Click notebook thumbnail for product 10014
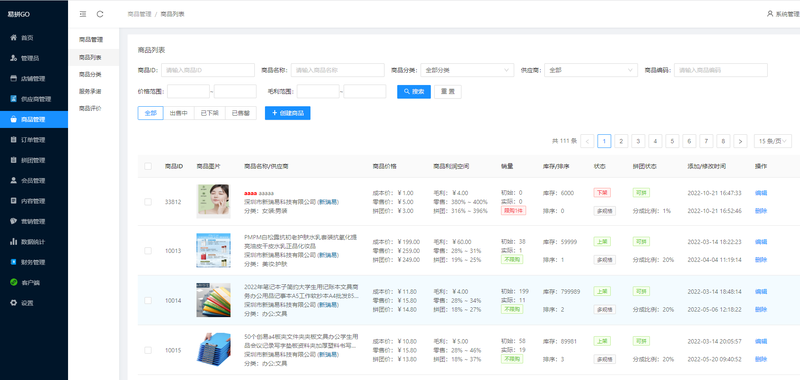This screenshot has width=800, height=380. 213,300
